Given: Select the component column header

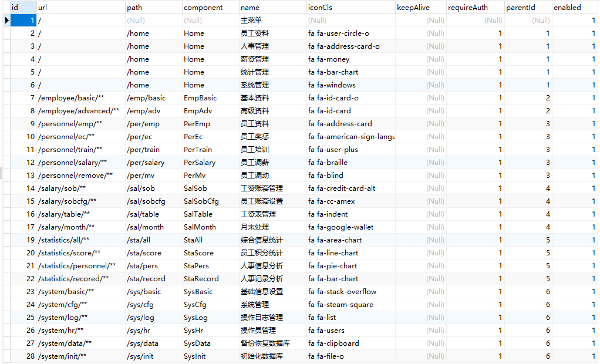Looking at the screenshot, I should click(x=210, y=7).
